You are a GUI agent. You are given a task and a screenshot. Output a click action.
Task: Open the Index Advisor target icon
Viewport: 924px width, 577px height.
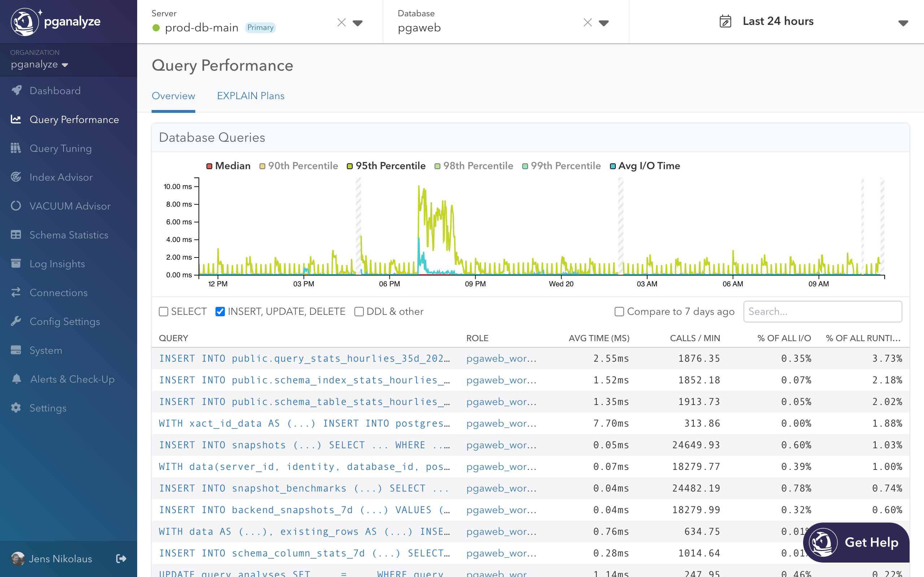[x=16, y=177]
